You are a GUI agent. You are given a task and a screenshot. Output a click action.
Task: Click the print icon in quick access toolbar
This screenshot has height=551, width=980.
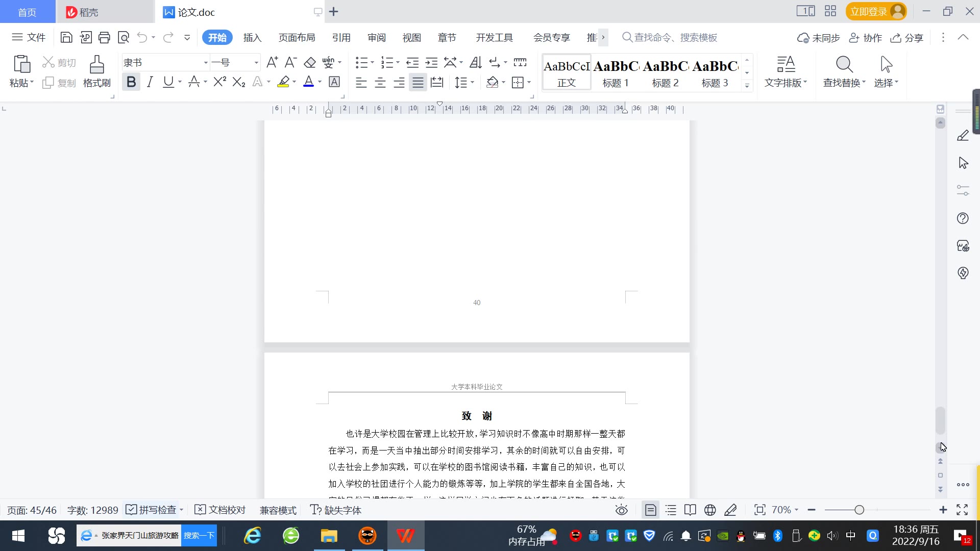click(x=104, y=37)
